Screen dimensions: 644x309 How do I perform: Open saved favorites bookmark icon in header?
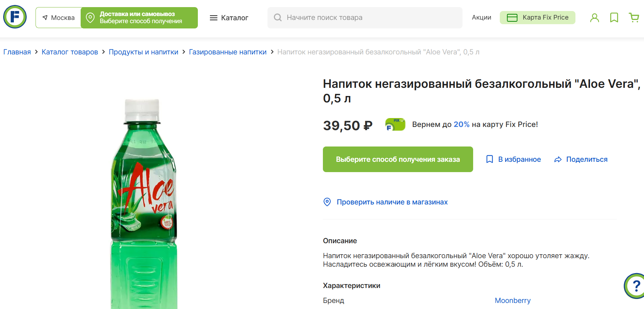[614, 17]
